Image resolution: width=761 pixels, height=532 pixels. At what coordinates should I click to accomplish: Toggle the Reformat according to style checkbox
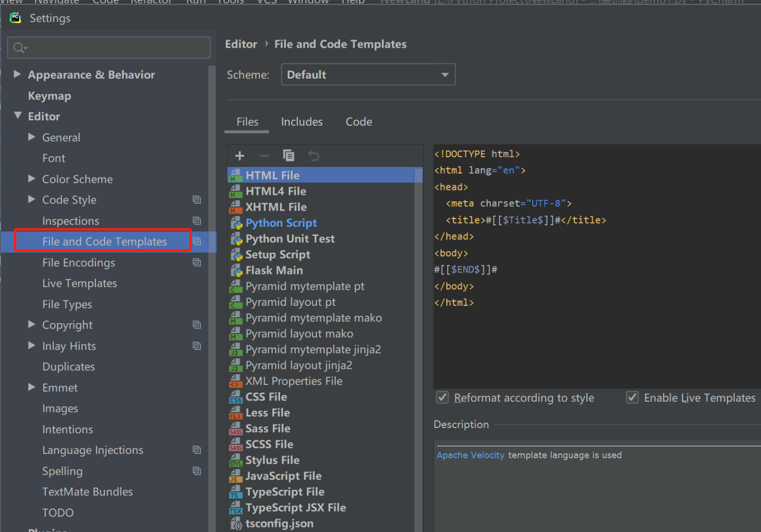[442, 397]
